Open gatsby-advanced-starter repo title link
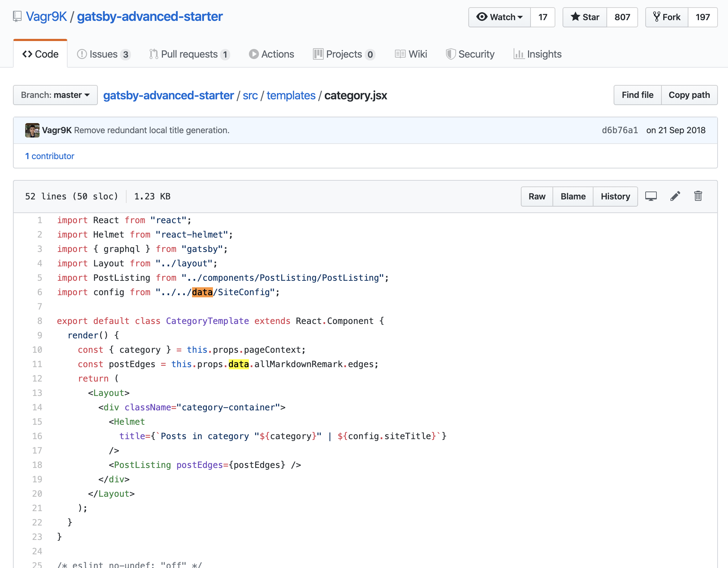This screenshot has height=568, width=728. tap(150, 17)
